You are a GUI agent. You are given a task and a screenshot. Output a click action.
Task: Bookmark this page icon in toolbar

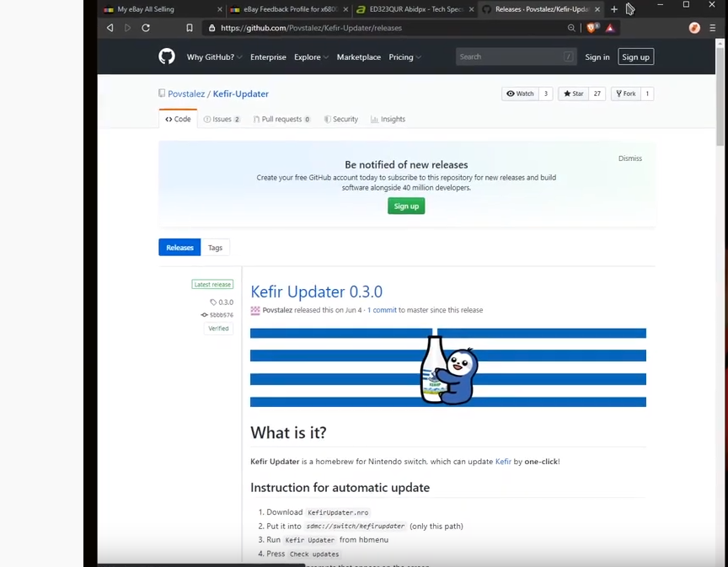(190, 28)
